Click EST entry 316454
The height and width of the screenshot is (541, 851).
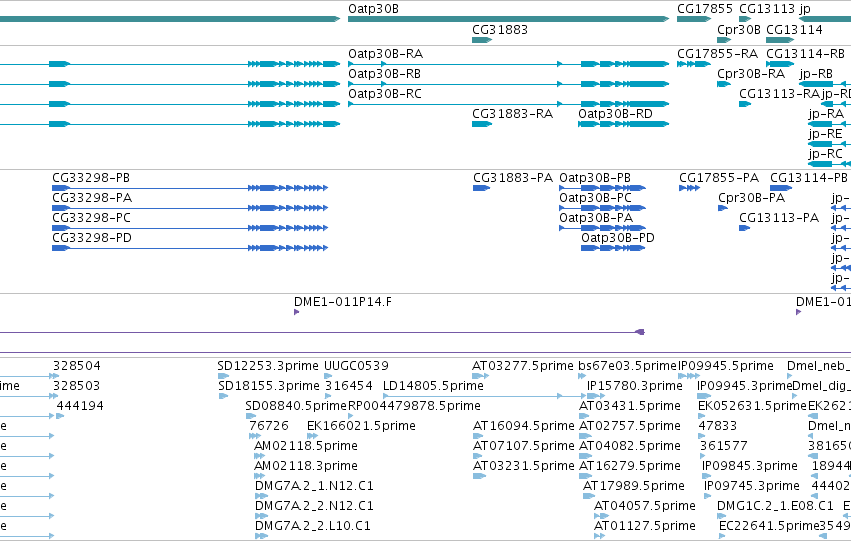tap(348, 386)
